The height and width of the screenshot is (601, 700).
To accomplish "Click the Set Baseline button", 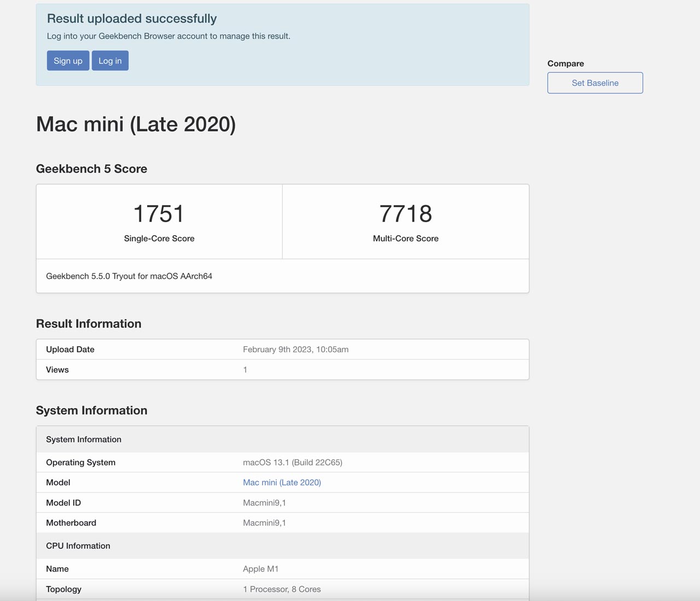I will pos(595,83).
